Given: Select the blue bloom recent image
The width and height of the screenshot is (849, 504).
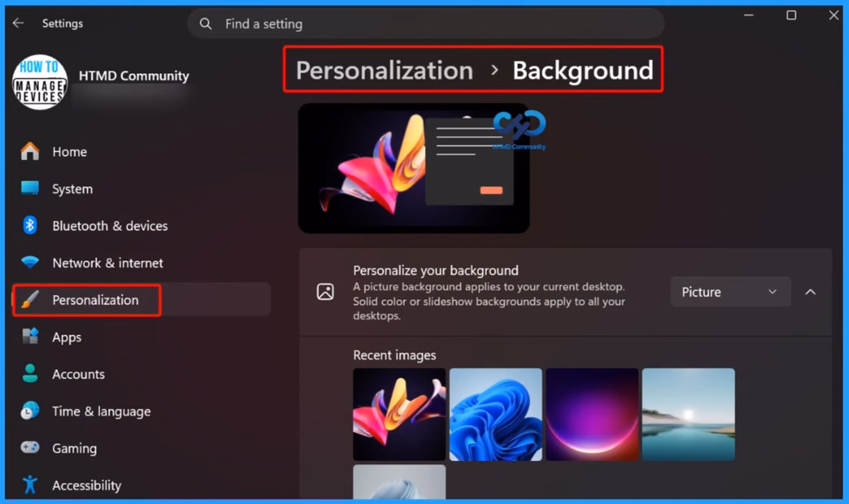Looking at the screenshot, I should 496,414.
